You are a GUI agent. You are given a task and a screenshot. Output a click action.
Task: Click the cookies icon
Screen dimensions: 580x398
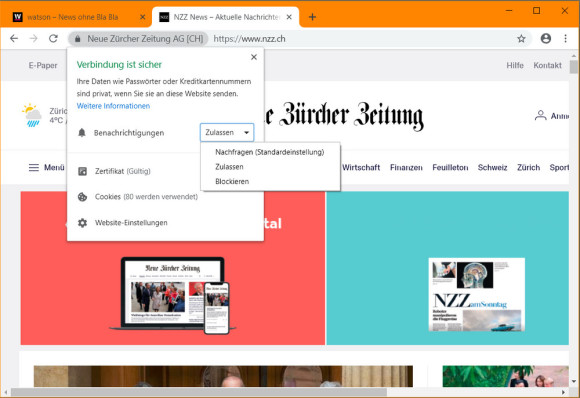point(82,197)
